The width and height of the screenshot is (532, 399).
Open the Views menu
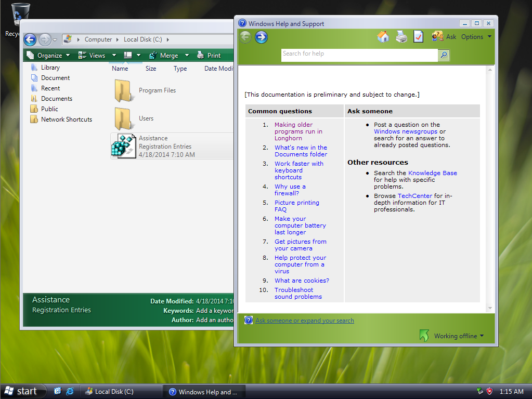(92, 55)
